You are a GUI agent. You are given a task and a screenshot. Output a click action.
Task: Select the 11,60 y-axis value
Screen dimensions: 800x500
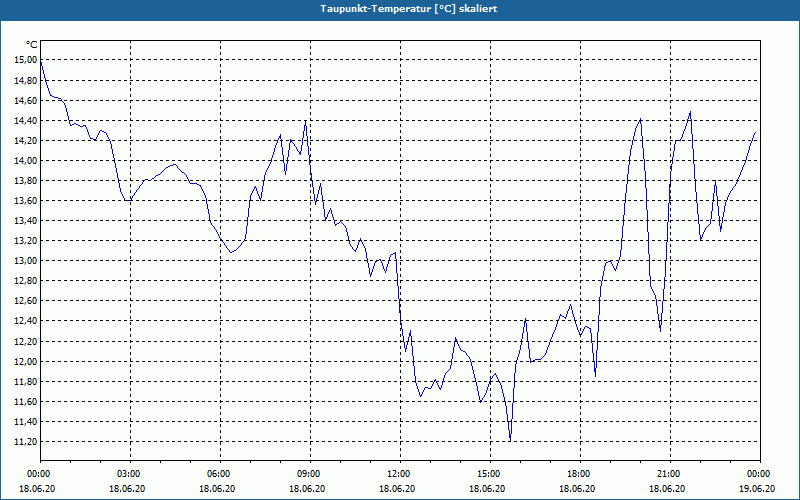tap(27, 402)
